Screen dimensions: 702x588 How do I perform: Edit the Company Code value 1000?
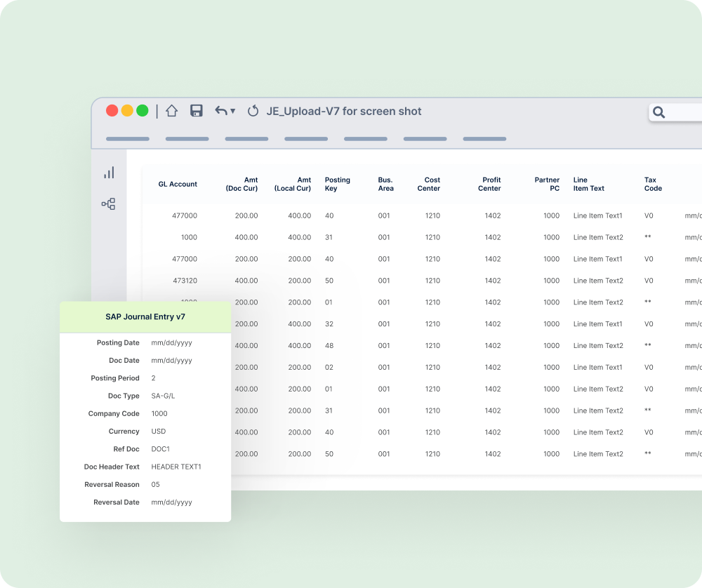pos(159,413)
